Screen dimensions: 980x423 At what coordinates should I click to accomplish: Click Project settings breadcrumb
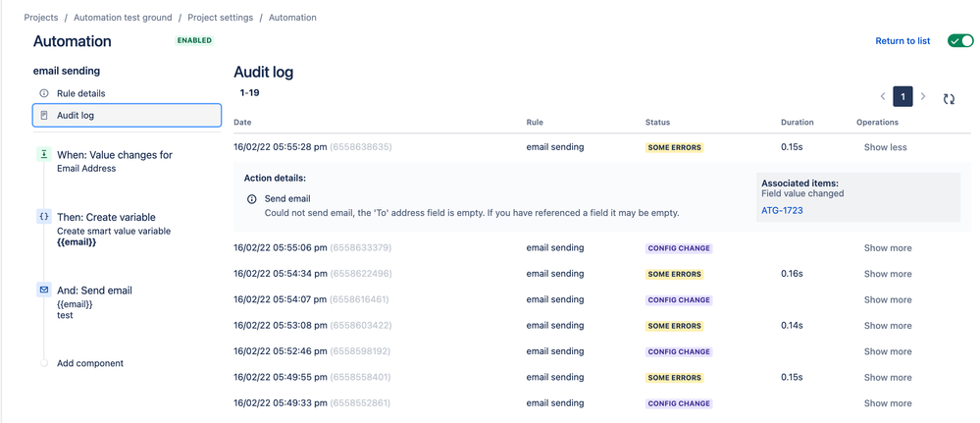(221, 18)
